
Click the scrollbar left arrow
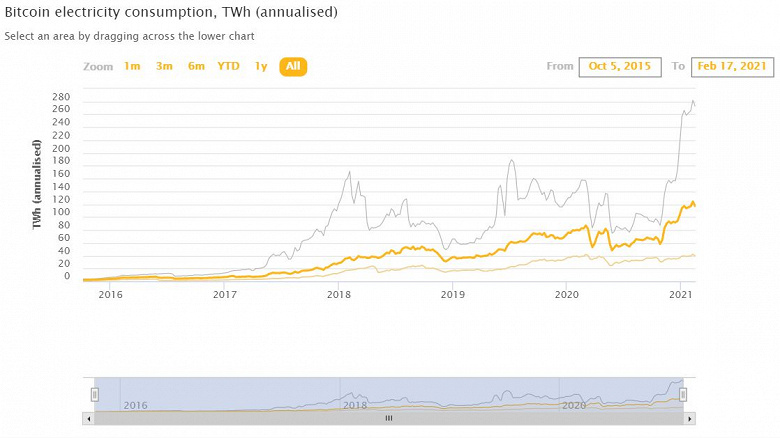88,418
